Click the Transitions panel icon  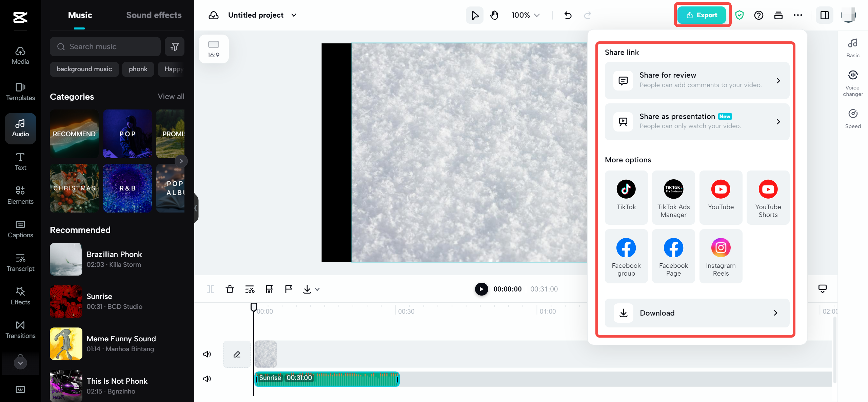coord(20,329)
